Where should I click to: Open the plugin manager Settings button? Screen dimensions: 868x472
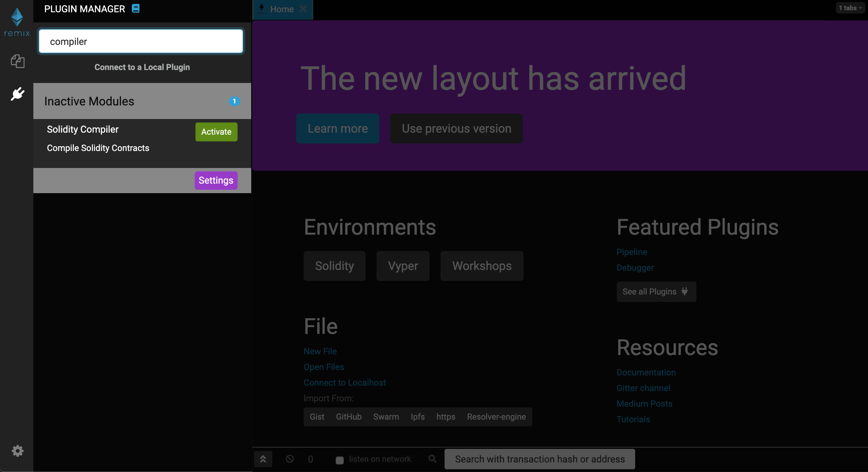tap(216, 180)
